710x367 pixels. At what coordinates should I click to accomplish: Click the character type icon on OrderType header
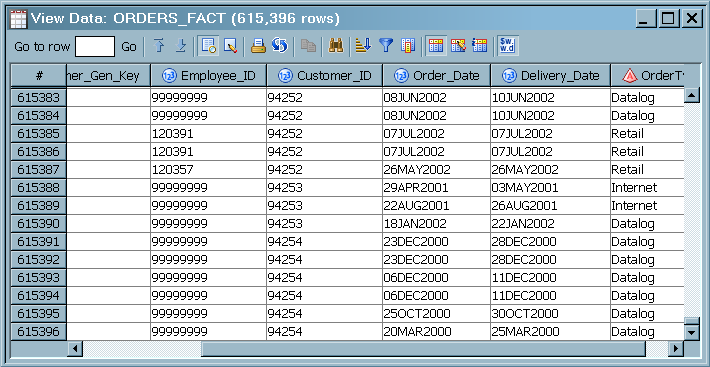pyautogui.click(x=630, y=76)
